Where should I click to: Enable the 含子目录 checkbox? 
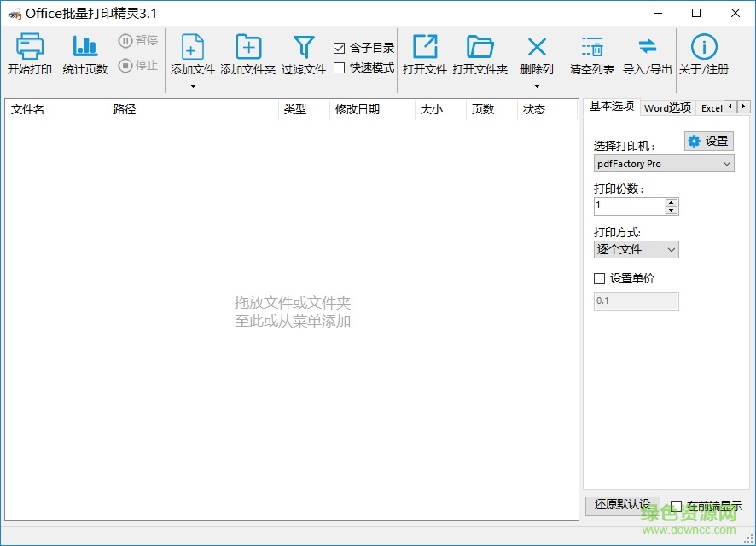pos(338,48)
